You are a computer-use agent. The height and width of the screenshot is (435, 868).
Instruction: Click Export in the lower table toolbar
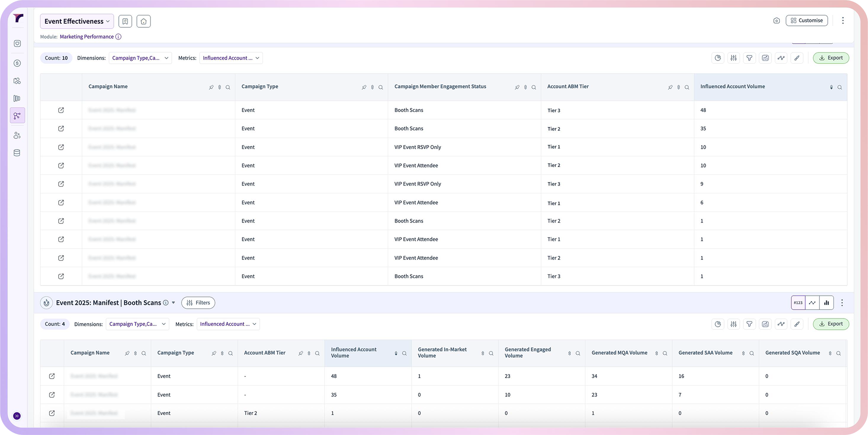(x=831, y=324)
